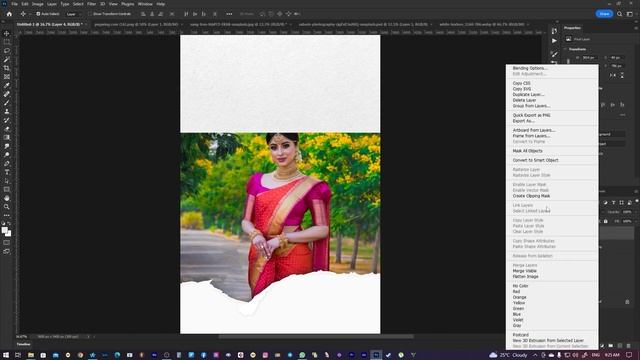Select the Eraser tool
Image resolution: width=640 pixels, height=360 pixels.
pos(7,129)
